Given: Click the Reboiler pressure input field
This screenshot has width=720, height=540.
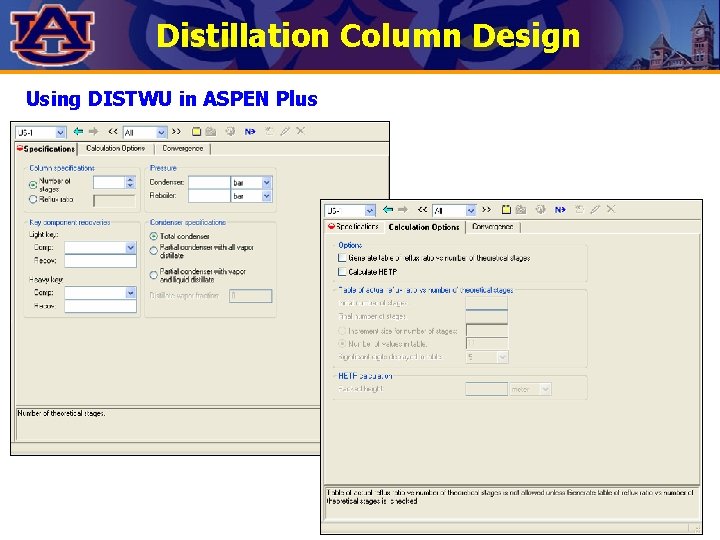Looking at the screenshot, I should point(209,196).
